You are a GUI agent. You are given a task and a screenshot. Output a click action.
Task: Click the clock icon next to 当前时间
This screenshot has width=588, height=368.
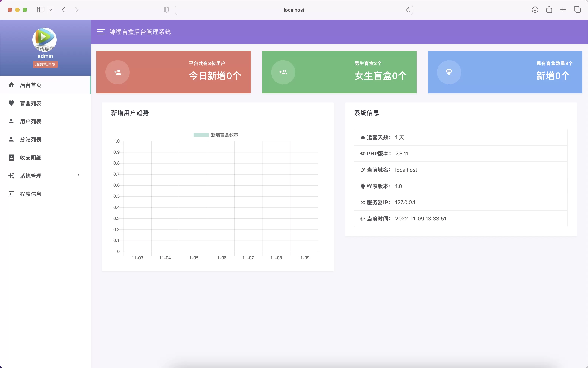click(x=363, y=219)
